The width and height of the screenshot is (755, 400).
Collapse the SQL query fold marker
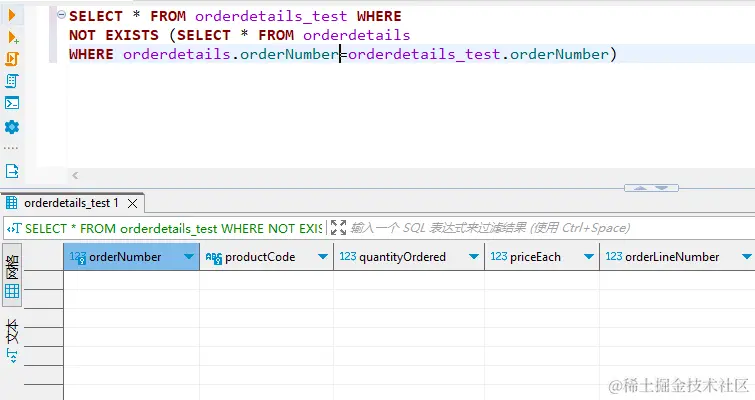(61, 15)
